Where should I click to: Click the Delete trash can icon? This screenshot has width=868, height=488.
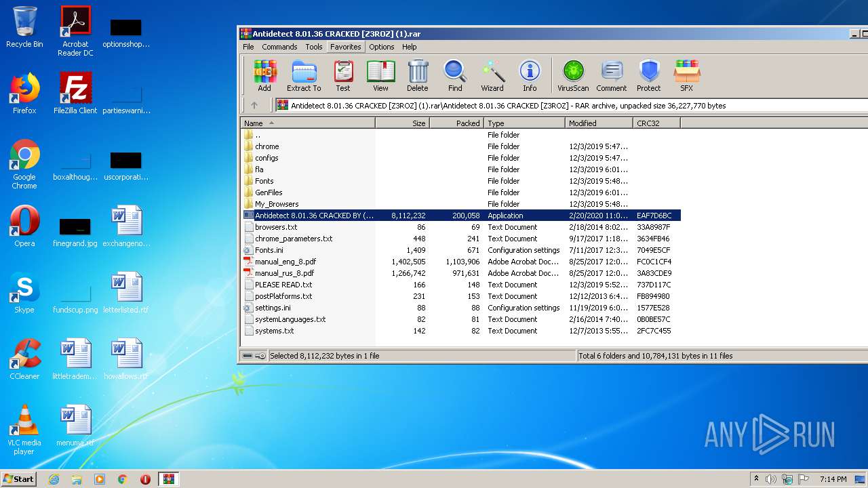click(418, 75)
